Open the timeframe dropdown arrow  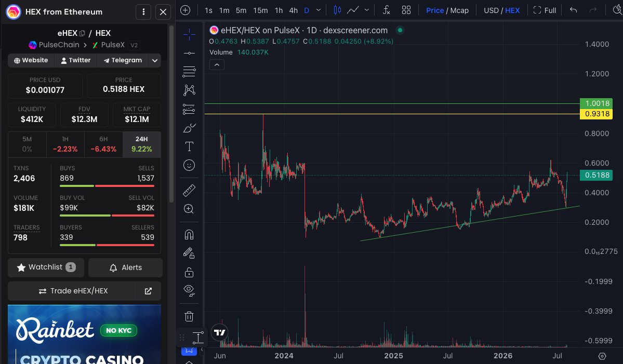pos(318,10)
